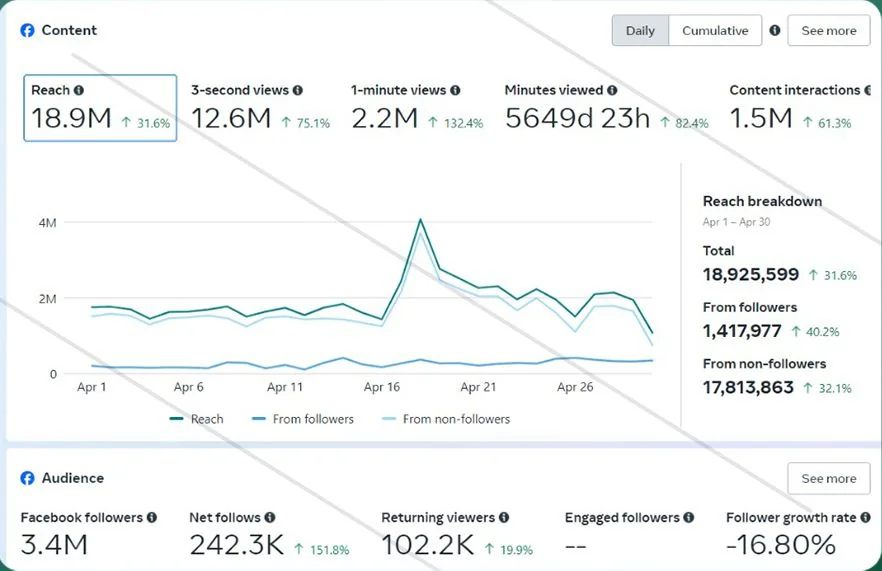Click the 151.8% increase next to Net follows
The image size is (882, 571).
tap(322, 550)
